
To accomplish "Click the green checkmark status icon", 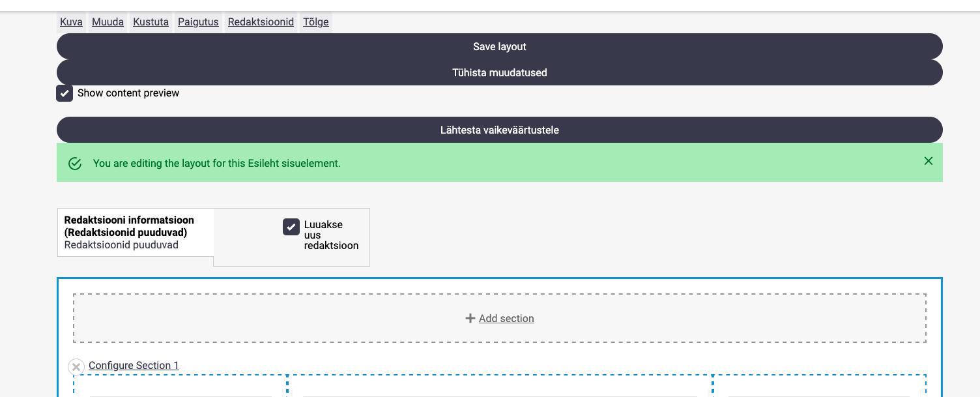I will [x=75, y=164].
